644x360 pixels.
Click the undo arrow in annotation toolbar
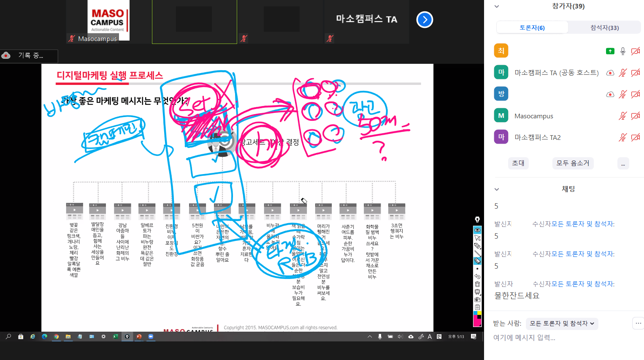click(x=477, y=276)
